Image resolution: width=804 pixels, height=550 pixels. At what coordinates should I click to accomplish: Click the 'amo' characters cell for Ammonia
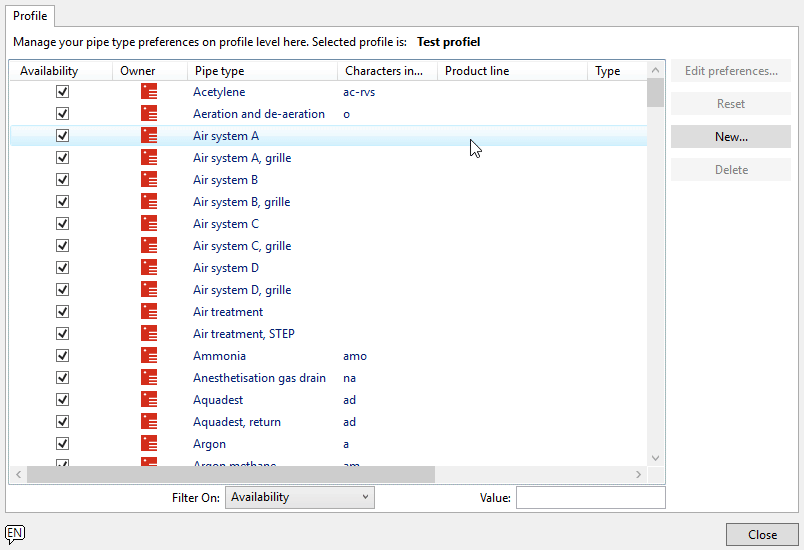(x=355, y=356)
